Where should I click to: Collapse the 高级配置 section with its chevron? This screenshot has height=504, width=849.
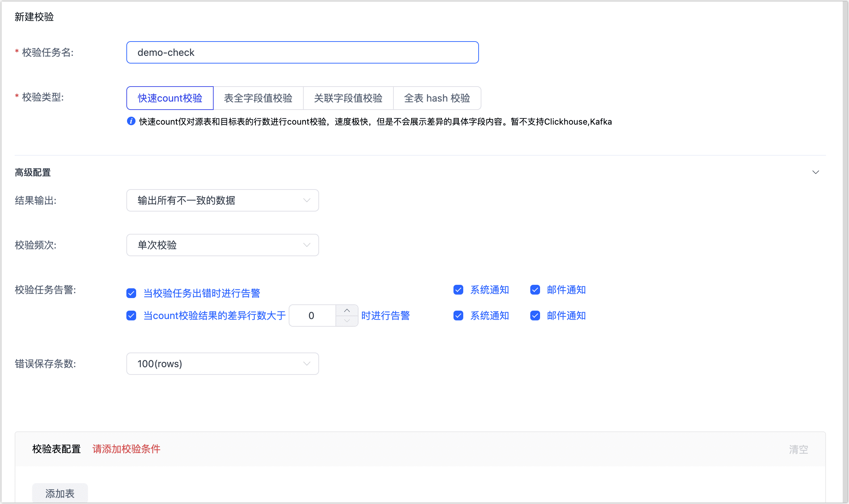click(x=816, y=172)
